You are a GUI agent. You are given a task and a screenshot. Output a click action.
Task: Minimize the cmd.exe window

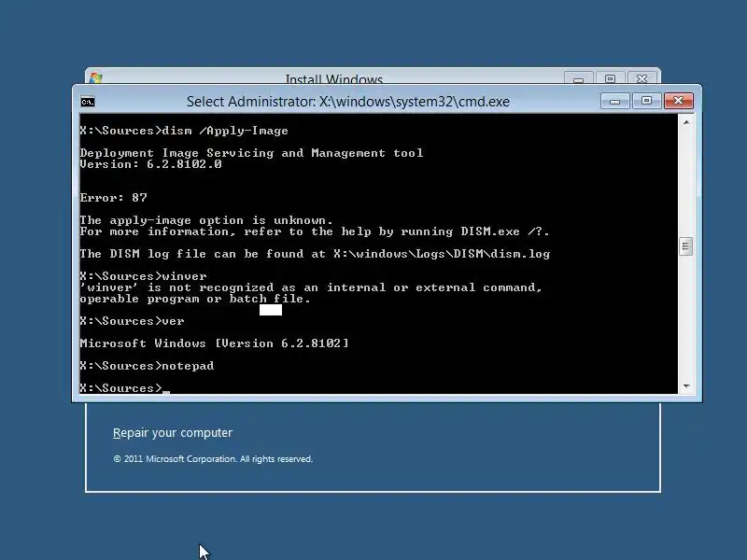(x=615, y=101)
